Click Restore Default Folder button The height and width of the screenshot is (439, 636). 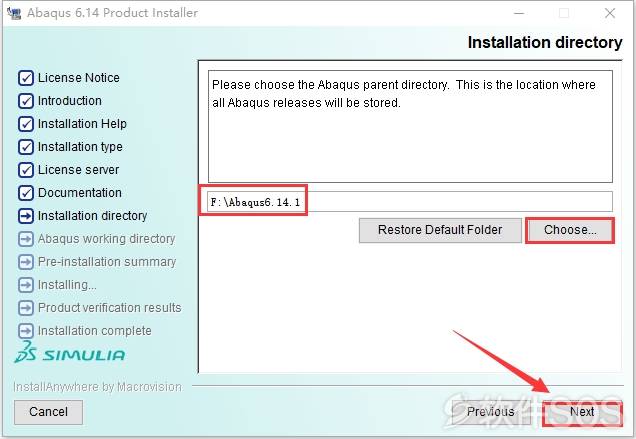click(440, 230)
